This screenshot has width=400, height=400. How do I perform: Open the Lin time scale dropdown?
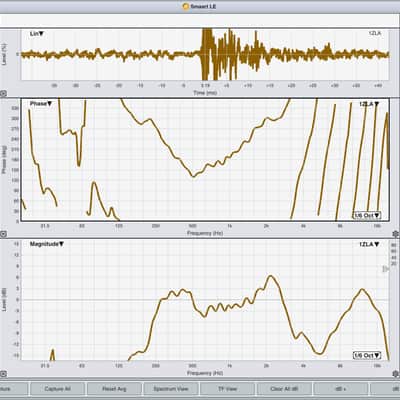coord(37,34)
